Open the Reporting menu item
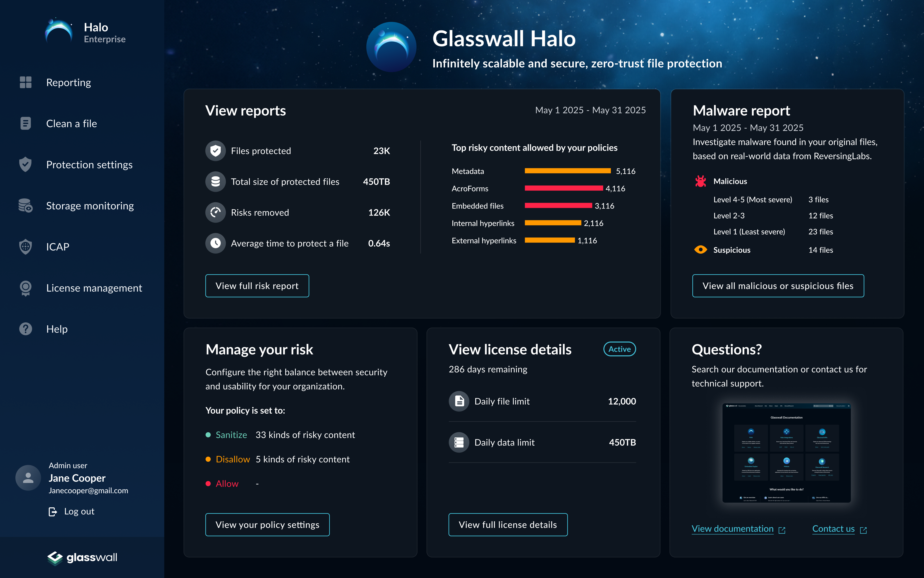924x578 pixels. 69,82
